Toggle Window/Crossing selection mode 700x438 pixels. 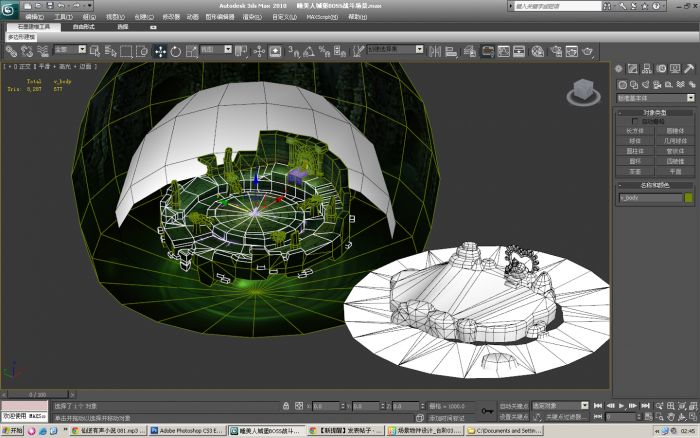click(x=142, y=51)
